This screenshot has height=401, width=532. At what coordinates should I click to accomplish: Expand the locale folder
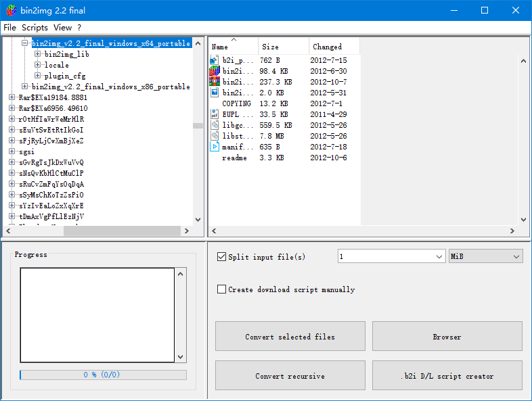pyautogui.click(x=38, y=65)
